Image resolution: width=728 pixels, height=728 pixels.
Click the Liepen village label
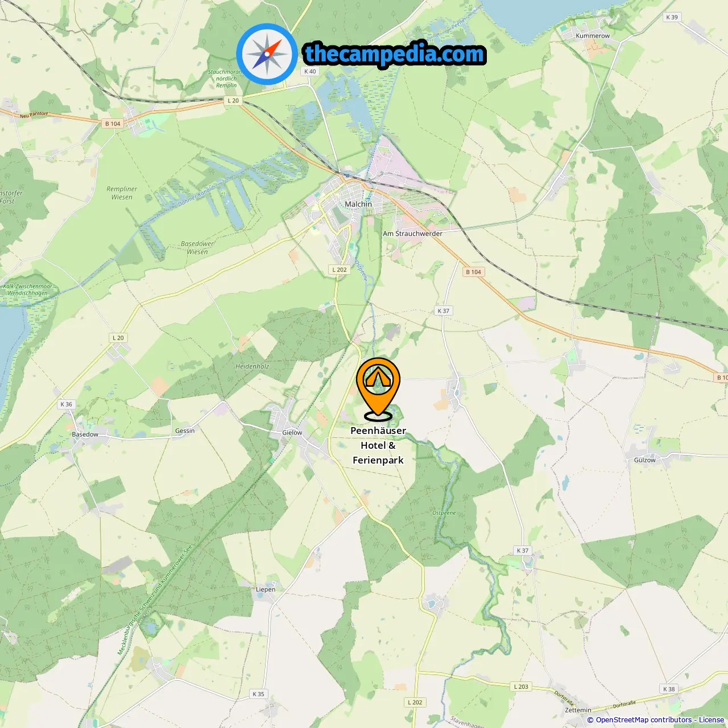pyautogui.click(x=266, y=589)
